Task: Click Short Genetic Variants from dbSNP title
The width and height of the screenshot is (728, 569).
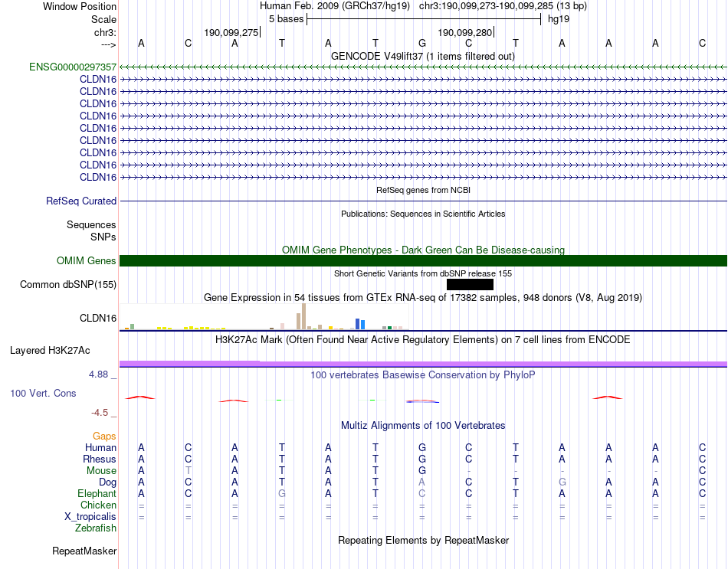Action: (423, 273)
